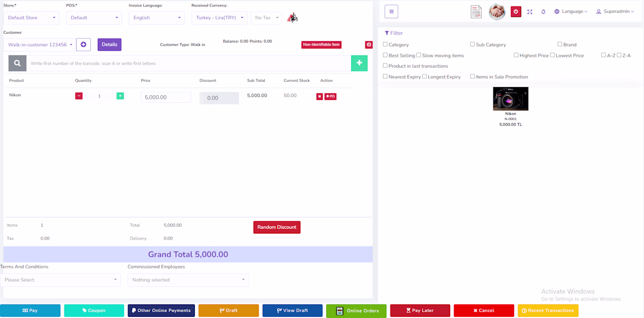This screenshot has height=318, width=644.
Task: Click the Nikon quantity value field
Action: [100, 96]
